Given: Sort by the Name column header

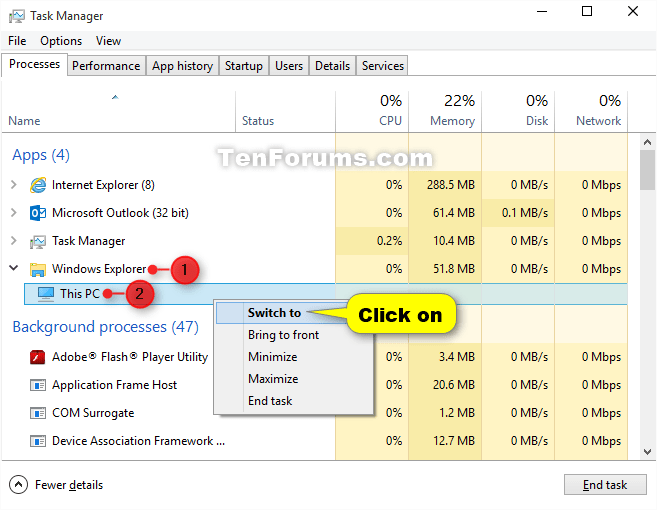Looking at the screenshot, I should [x=118, y=112].
